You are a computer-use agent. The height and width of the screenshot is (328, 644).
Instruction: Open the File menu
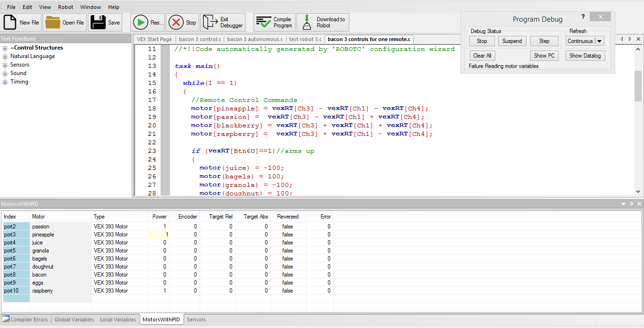tap(11, 7)
